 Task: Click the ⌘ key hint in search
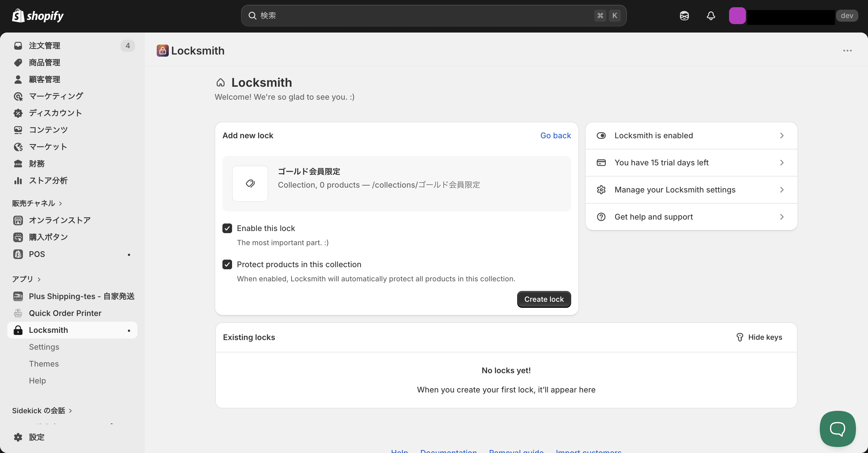(x=600, y=15)
